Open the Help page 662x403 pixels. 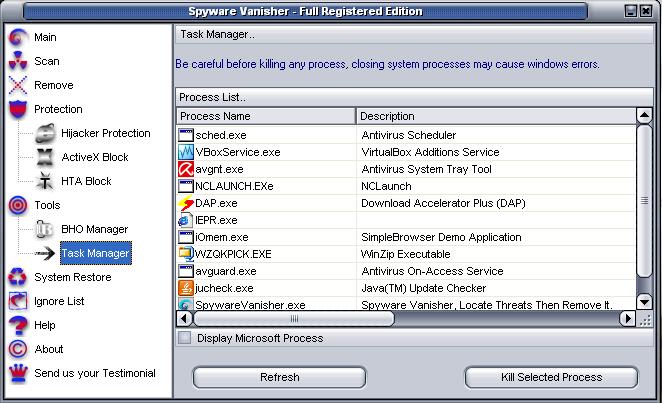(x=45, y=325)
